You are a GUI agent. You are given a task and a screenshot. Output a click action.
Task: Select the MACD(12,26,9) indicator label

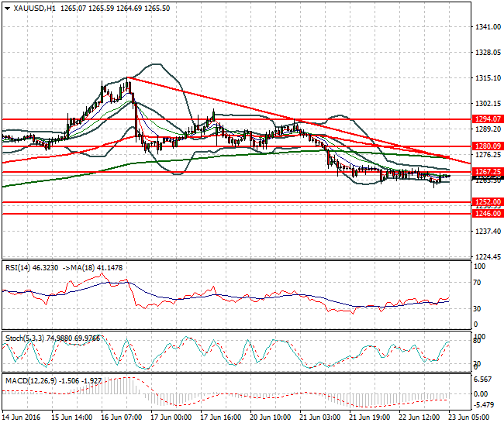pyautogui.click(x=31, y=381)
